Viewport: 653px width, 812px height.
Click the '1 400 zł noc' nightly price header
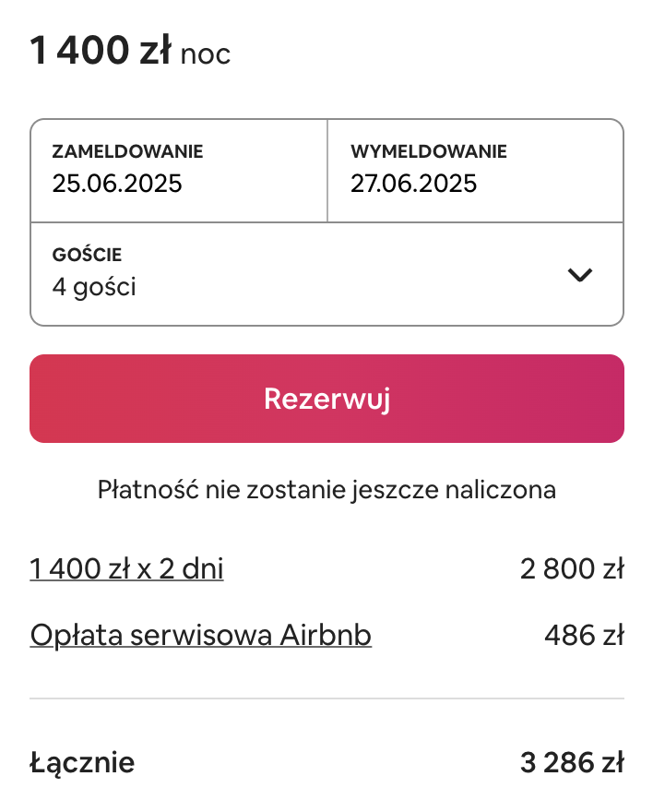click(x=130, y=51)
